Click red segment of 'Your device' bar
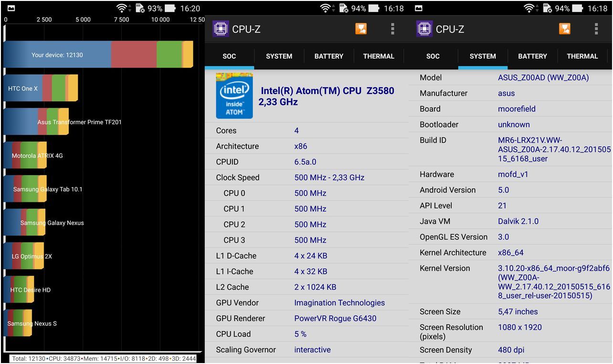This screenshot has height=364, width=613. [134, 55]
